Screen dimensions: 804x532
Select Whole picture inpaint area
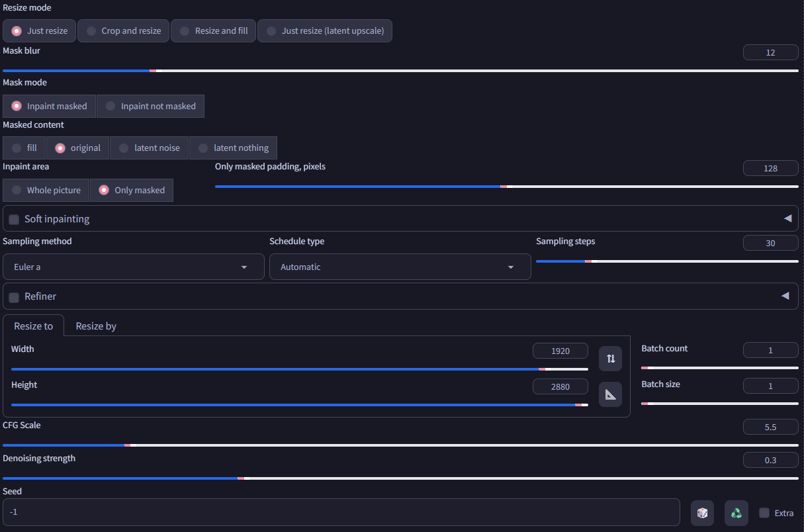click(x=46, y=190)
